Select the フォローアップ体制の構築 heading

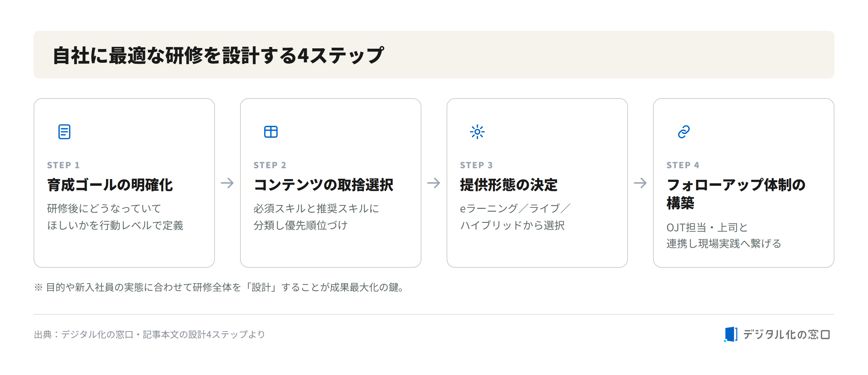(736, 194)
